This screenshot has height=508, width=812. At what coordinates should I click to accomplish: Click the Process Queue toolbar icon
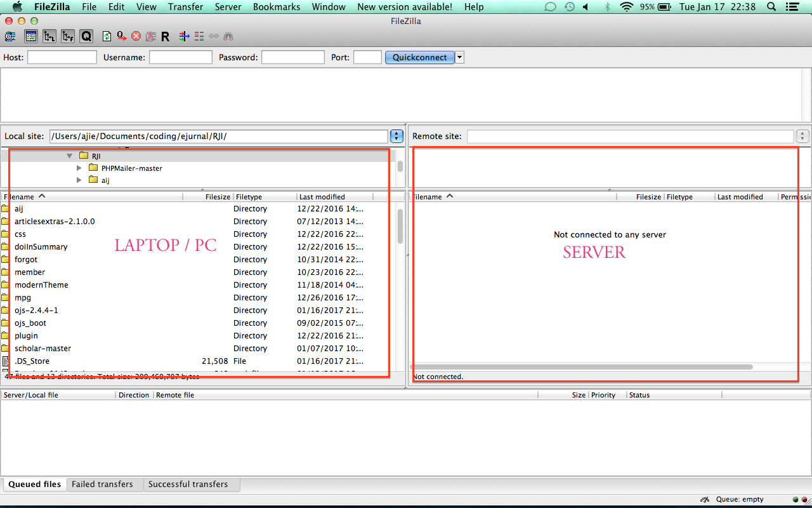[x=121, y=36]
